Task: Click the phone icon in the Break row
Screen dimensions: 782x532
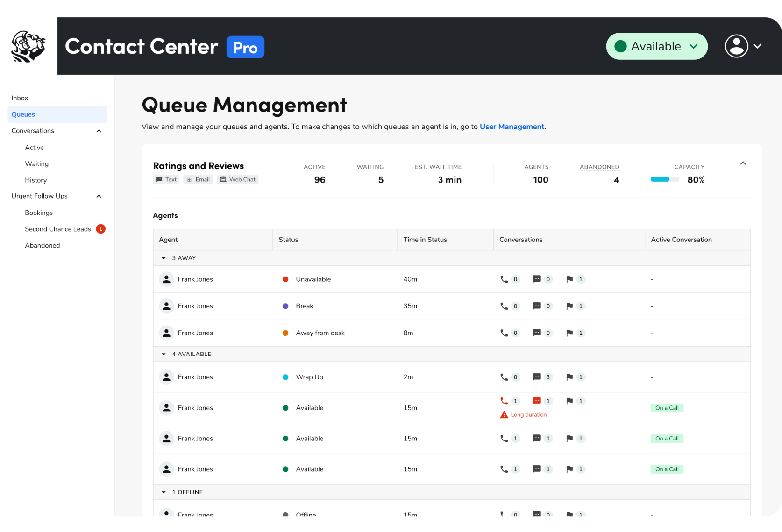Action: [x=504, y=306]
